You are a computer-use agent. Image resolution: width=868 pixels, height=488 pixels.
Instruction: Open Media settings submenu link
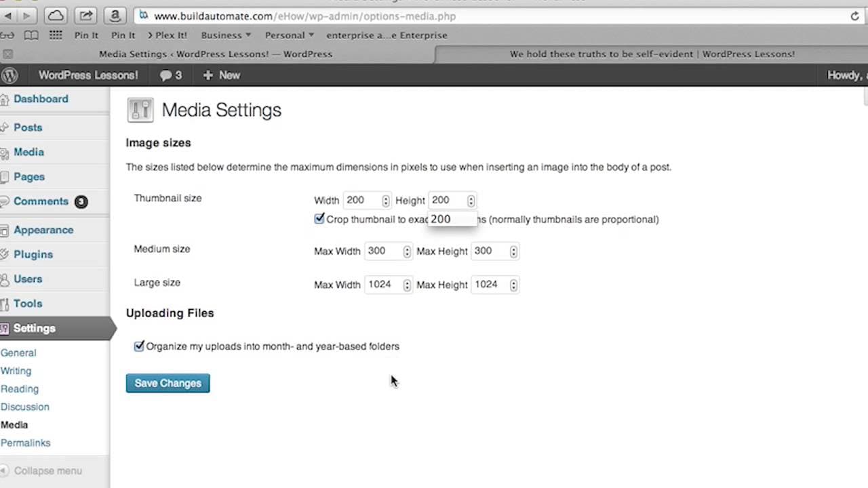(14, 425)
